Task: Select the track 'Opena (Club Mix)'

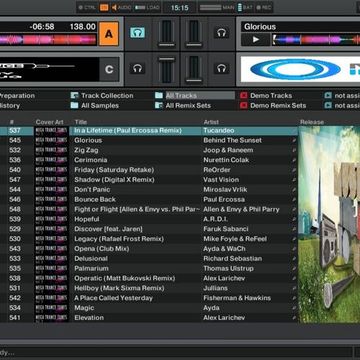Action: 102,249
